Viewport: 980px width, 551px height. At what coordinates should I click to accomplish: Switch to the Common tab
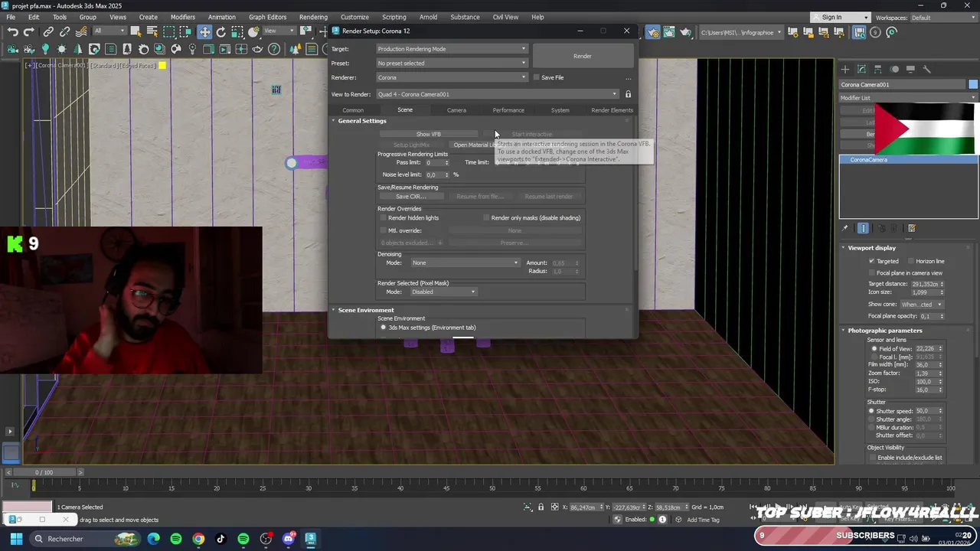click(353, 110)
